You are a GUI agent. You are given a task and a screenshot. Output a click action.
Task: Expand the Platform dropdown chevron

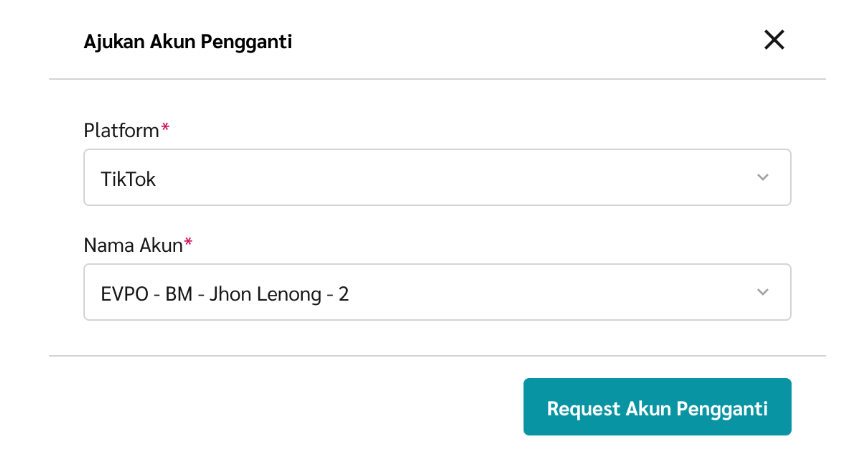click(763, 178)
